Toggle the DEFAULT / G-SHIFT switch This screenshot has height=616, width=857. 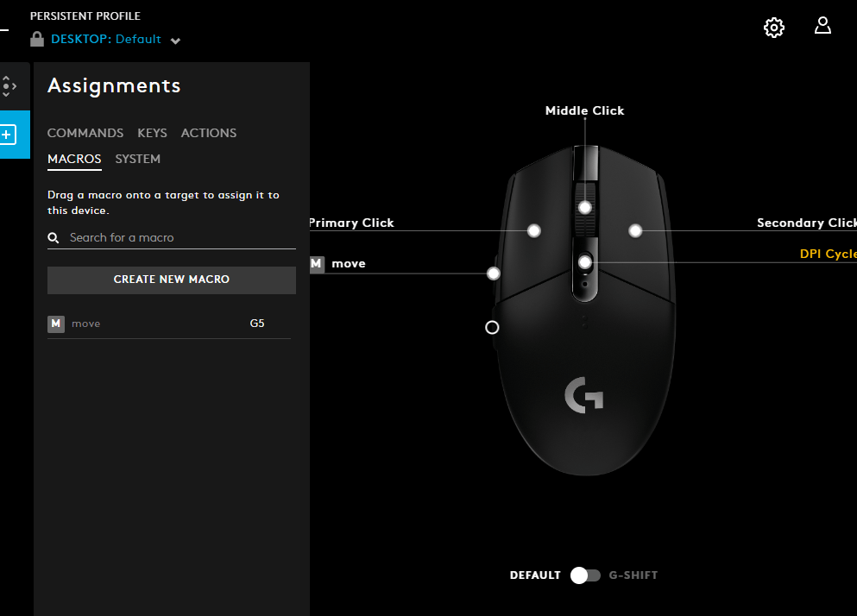tap(585, 575)
